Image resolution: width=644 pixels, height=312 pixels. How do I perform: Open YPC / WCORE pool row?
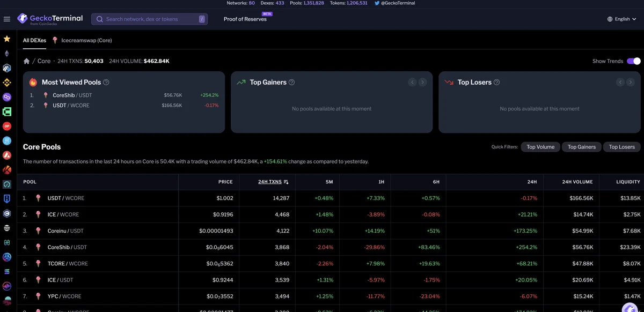tap(330, 296)
